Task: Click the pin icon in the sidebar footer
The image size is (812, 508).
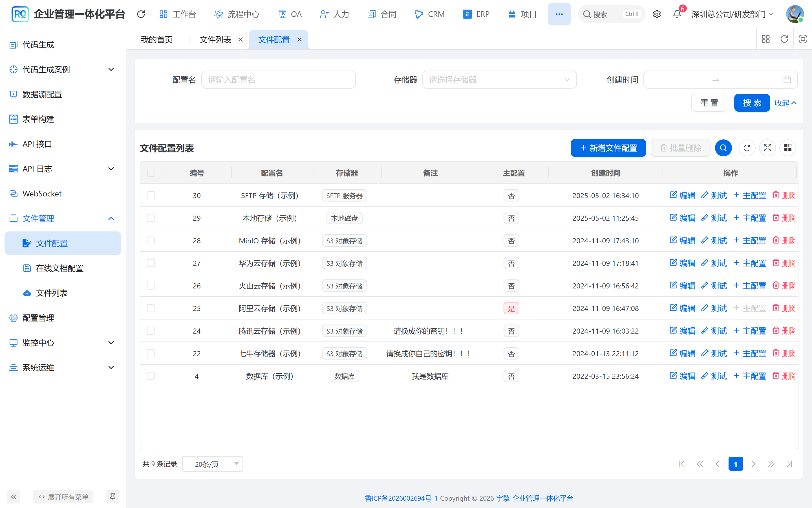Action: coord(113,497)
